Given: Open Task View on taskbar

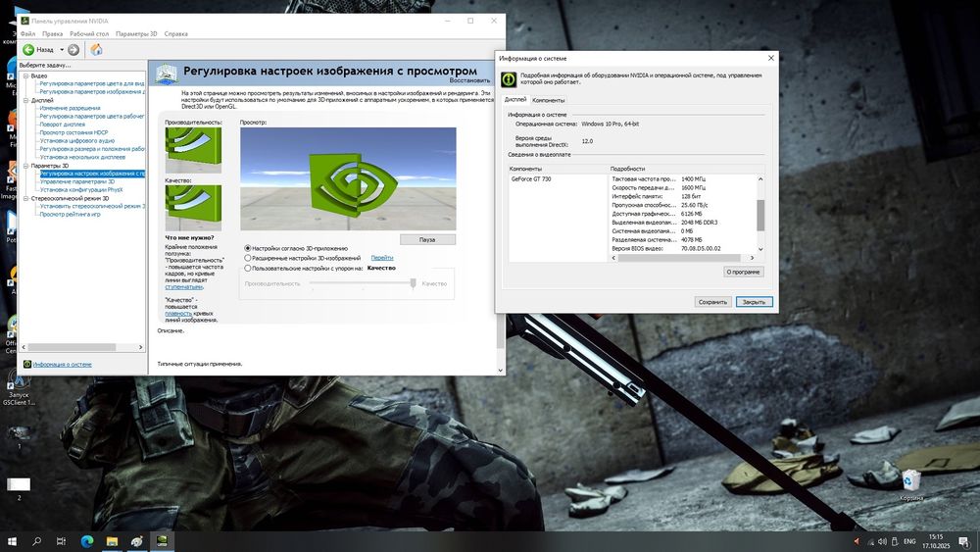Looking at the screenshot, I should click(x=61, y=541).
